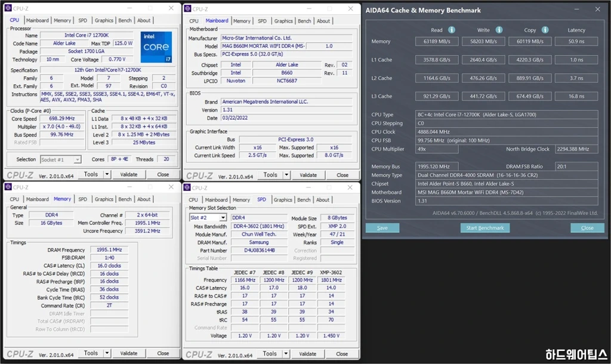Click the AIDA64 Memory Type field
Screen dimensions: 611x364
pos(507,175)
